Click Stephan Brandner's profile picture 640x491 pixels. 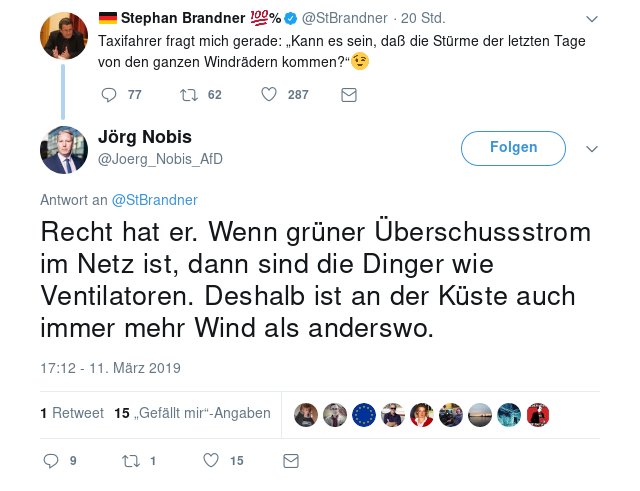pyautogui.click(x=63, y=35)
